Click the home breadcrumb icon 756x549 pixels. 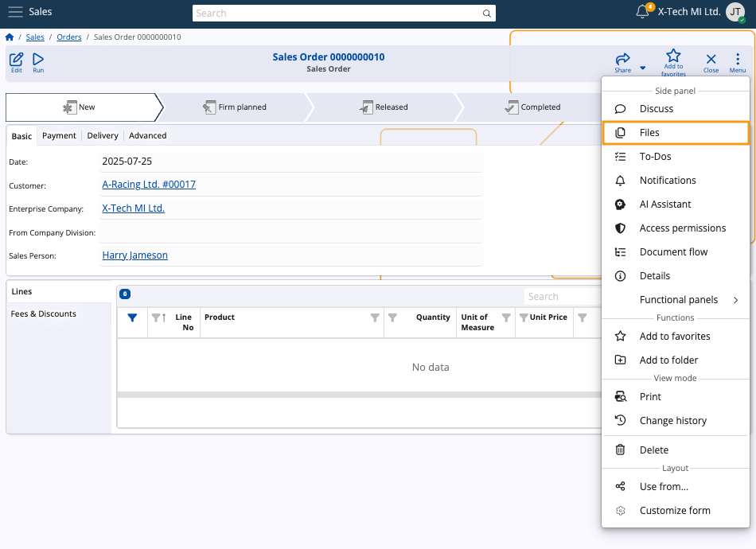(10, 37)
